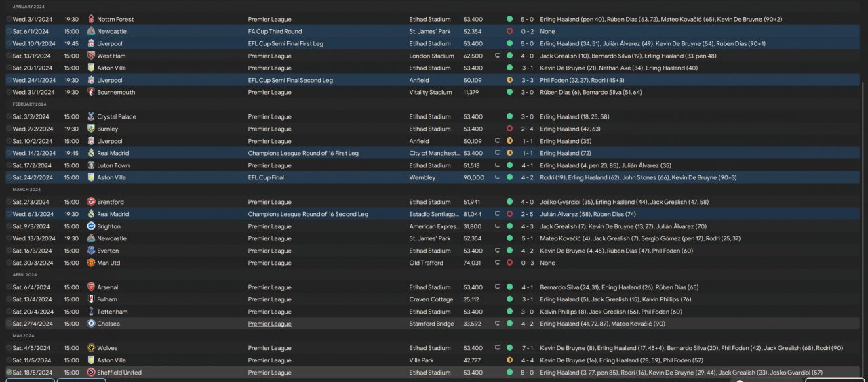Viewport: 868px width, 382px height.
Task: Click the Bournemouth club badge
Action: (x=91, y=92)
